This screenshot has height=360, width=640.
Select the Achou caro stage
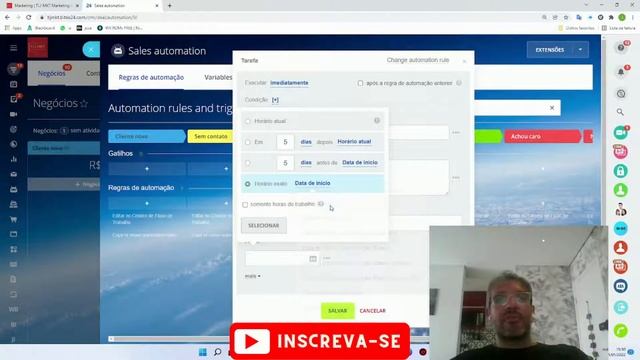[542, 136]
